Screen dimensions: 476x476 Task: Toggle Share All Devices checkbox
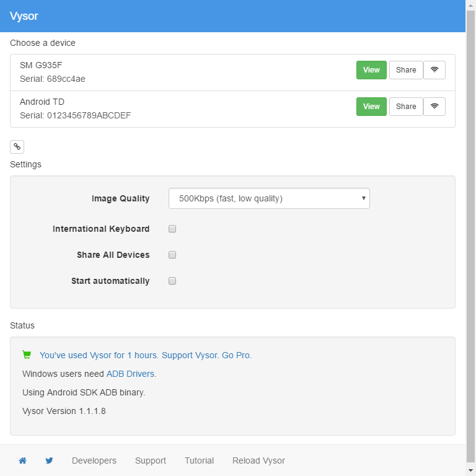pyautogui.click(x=172, y=255)
